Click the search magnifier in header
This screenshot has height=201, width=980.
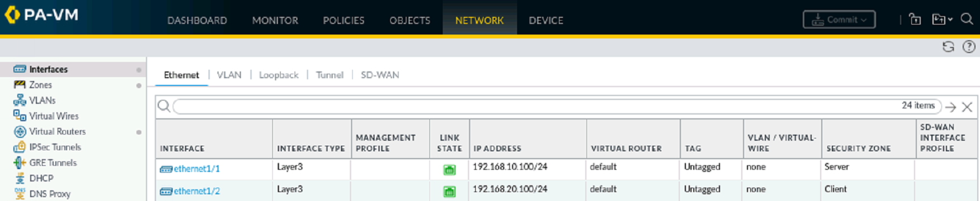click(x=967, y=19)
